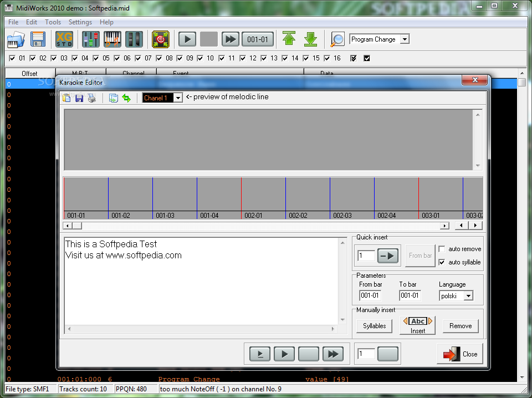
Task: Click last unlabeled black-filled checkbox in channel row
Action: (367, 58)
